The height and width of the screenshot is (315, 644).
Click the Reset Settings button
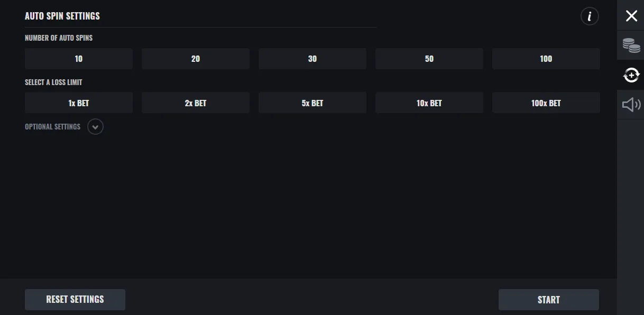pos(75,299)
